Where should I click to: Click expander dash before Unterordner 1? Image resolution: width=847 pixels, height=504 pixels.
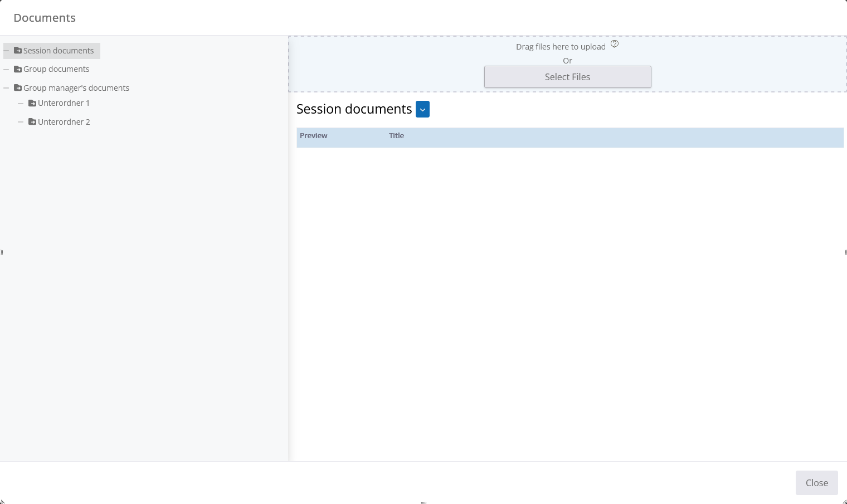(21, 104)
